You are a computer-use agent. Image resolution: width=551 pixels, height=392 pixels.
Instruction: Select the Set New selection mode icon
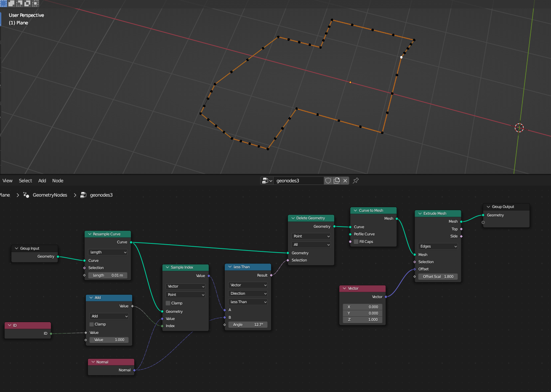click(x=3, y=3)
